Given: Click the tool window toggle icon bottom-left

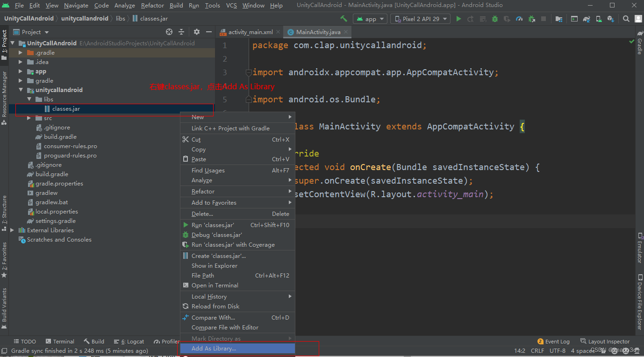Looking at the screenshot, I should tap(4, 350).
